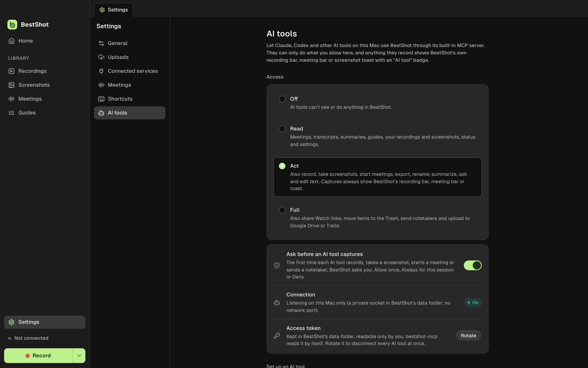Click the Meetings waveform icon in Library
Image resolution: width=588 pixels, height=368 pixels.
click(x=11, y=99)
